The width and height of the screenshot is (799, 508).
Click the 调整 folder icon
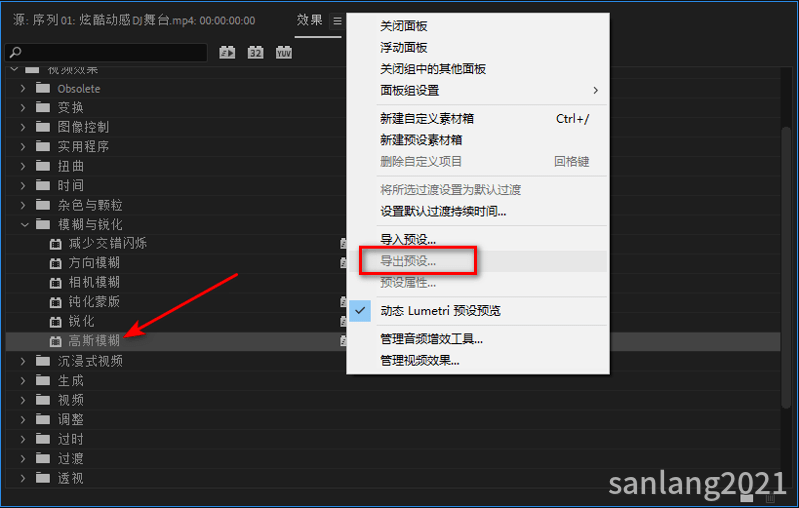(43, 419)
